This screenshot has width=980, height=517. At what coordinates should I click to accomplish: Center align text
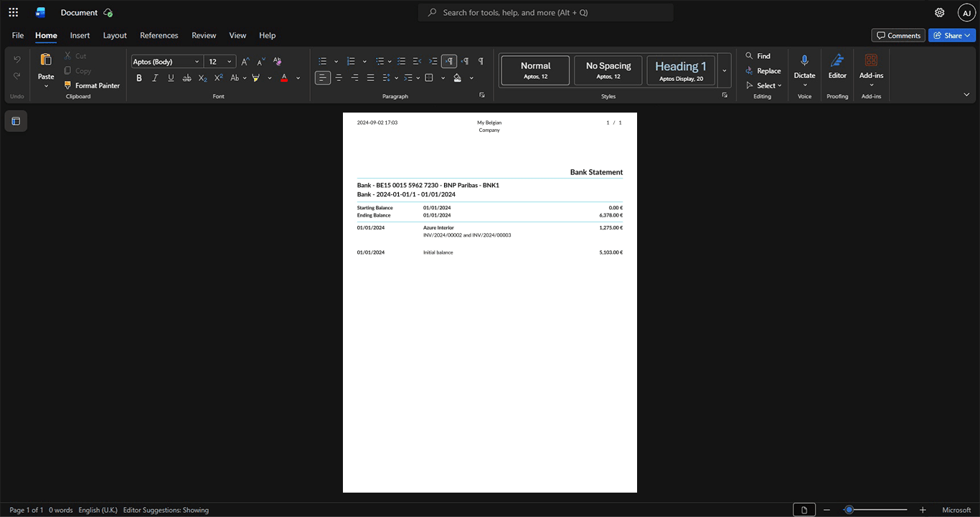(339, 77)
